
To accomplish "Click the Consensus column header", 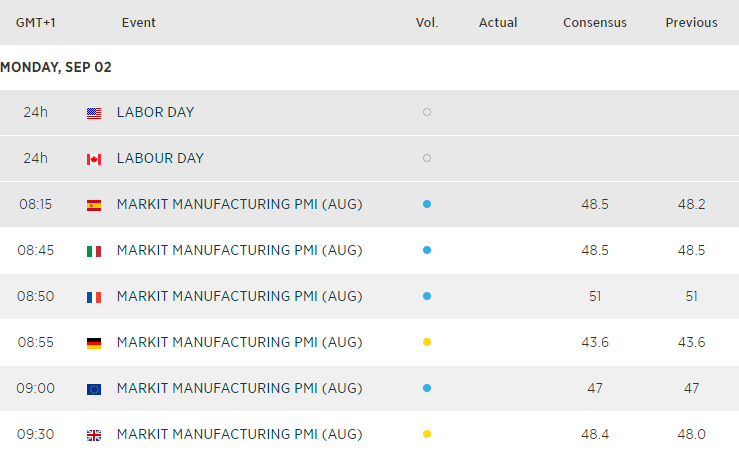I will [594, 22].
